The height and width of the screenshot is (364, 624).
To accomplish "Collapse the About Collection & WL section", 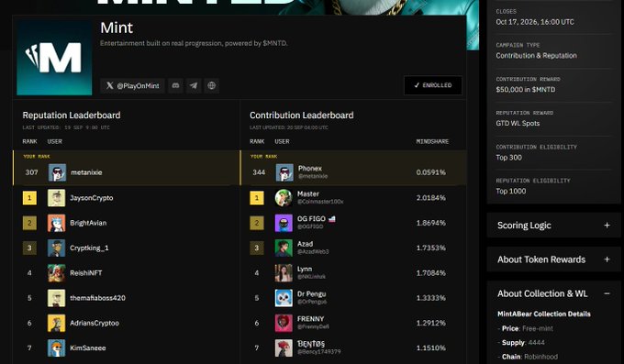I will (x=553, y=293).
